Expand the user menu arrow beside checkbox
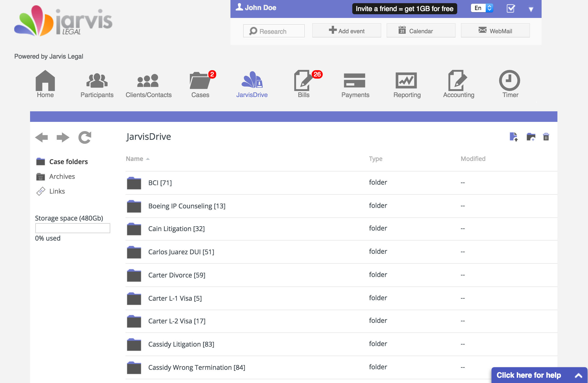This screenshot has height=383, width=588. (531, 9)
